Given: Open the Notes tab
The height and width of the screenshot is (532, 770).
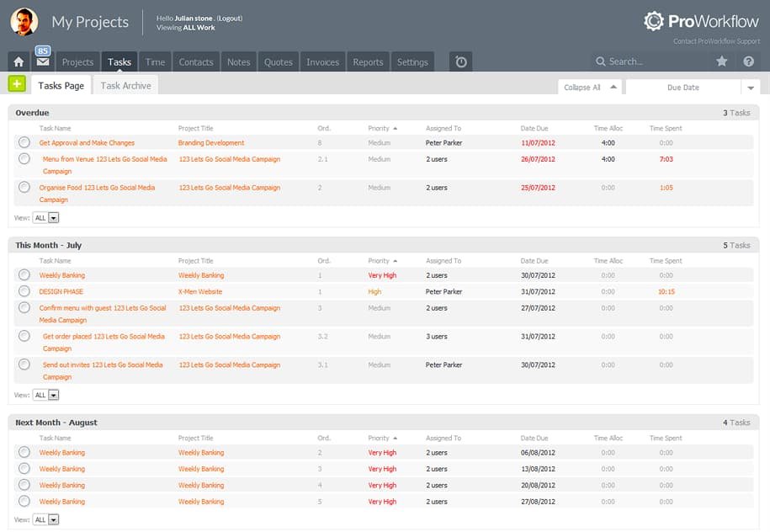Looking at the screenshot, I should point(239,62).
